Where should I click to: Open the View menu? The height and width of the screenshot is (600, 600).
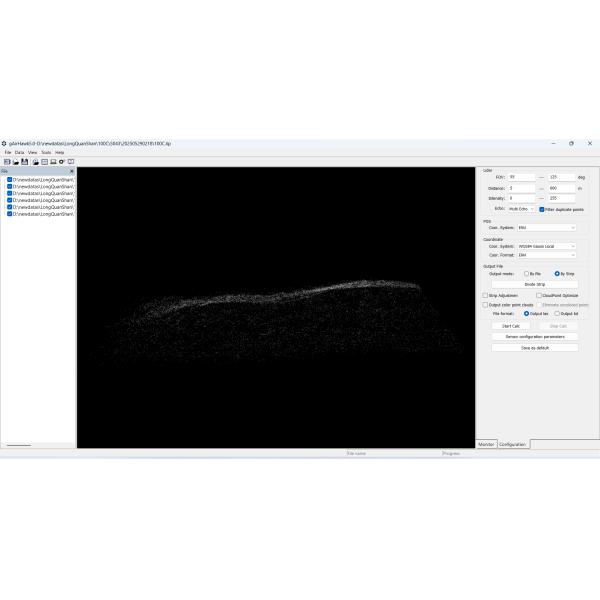click(33, 152)
